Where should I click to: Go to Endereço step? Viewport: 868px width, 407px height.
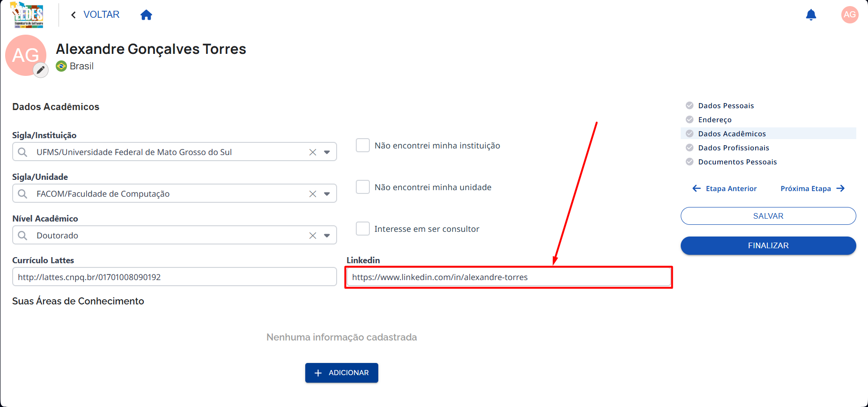(715, 120)
